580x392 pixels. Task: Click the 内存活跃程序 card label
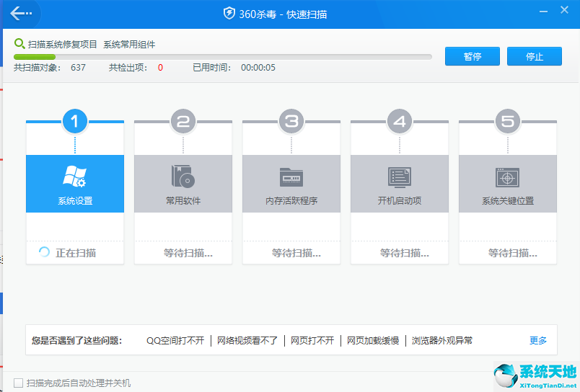[291, 201]
